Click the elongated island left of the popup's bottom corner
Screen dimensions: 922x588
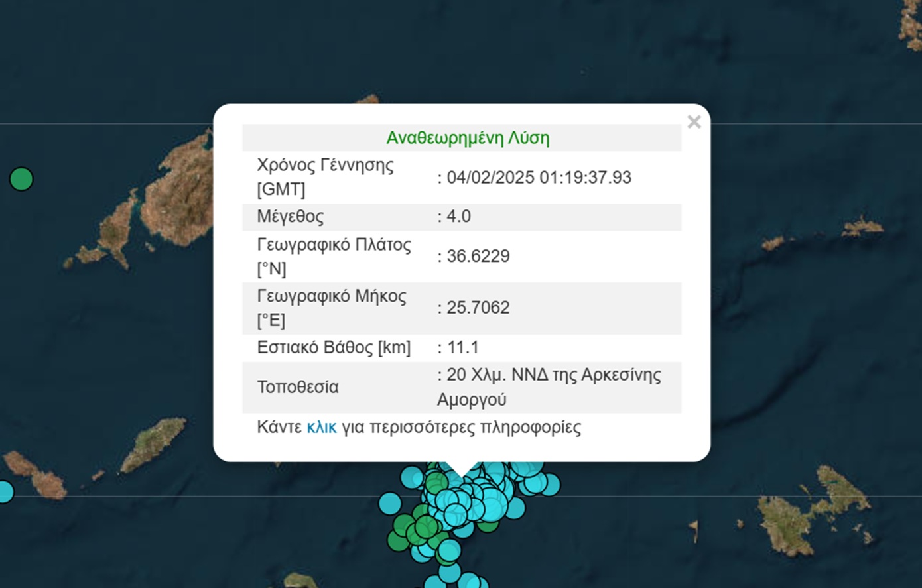pyautogui.click(x=154, y=443)
